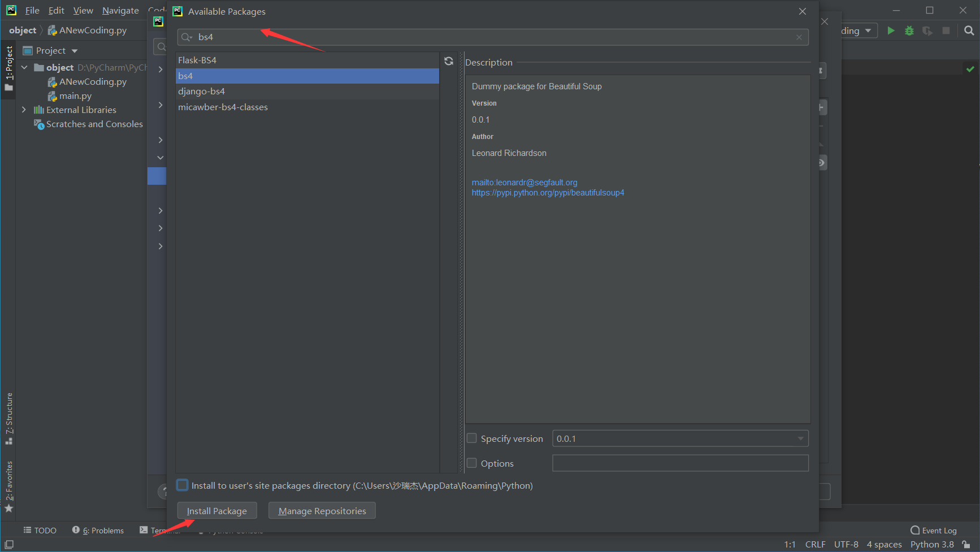Viewport: 980px width, 552px height.
Task: Open the 1: Project side tab
Action: point(8,68)
